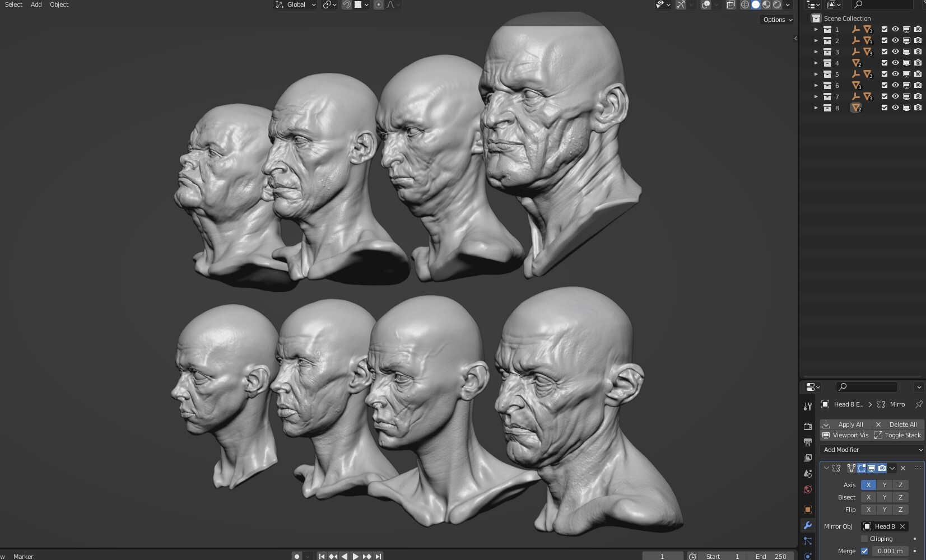Switch to Material Preview shading
The image size is (926, 560).
[767, 4]
